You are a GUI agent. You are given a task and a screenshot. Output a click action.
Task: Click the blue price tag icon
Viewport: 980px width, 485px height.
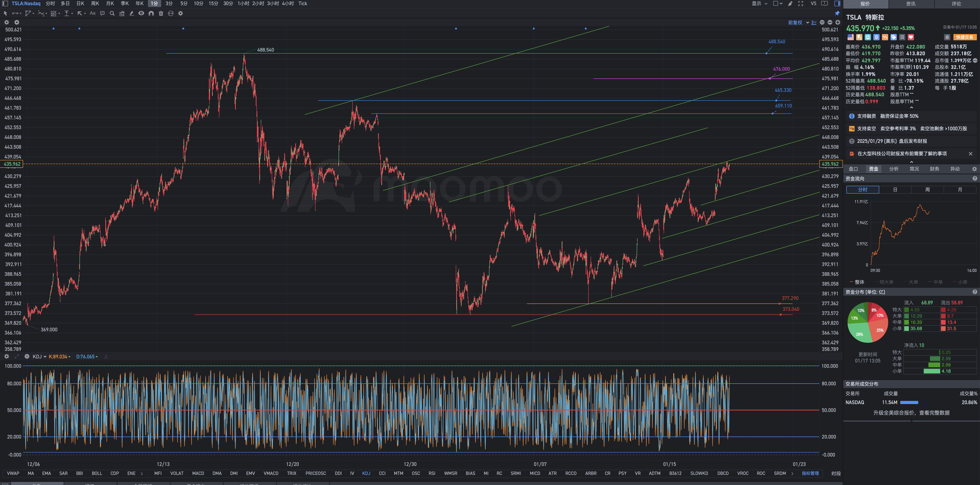[894, 37]
